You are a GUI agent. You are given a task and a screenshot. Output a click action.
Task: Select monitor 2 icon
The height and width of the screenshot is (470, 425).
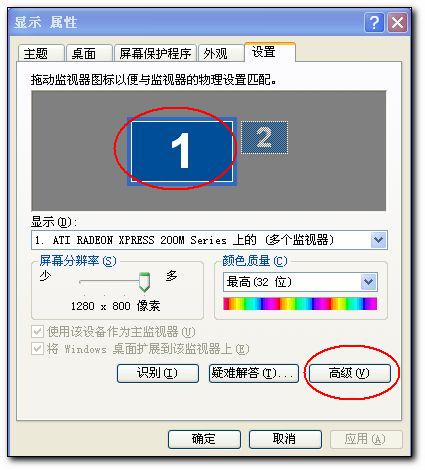(x=264, y=137)
